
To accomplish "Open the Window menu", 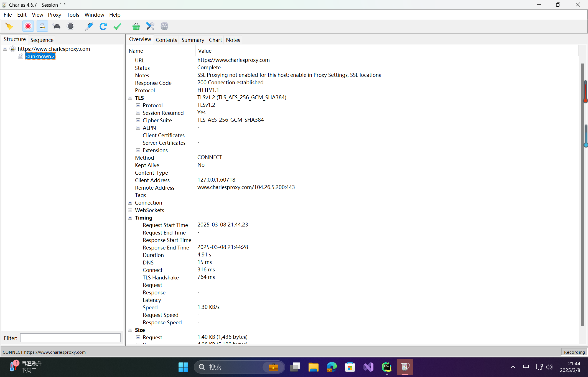I will (94, 15).
